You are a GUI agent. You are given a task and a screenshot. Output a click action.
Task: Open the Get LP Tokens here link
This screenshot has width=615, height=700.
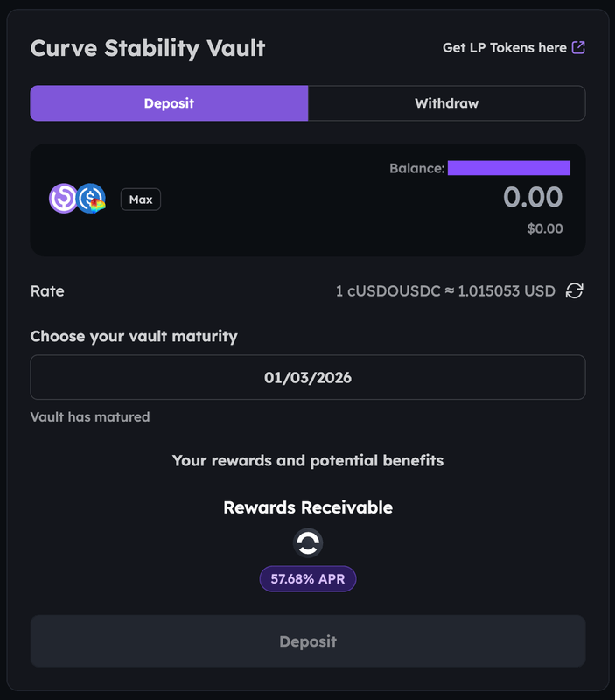click(x=505, y=48)
